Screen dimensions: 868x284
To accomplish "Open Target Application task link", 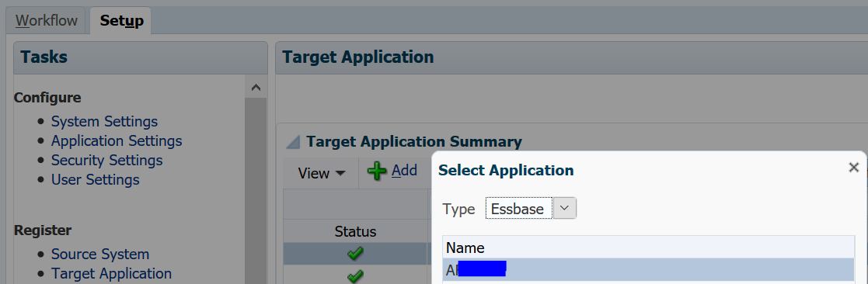I will [111, 273].
